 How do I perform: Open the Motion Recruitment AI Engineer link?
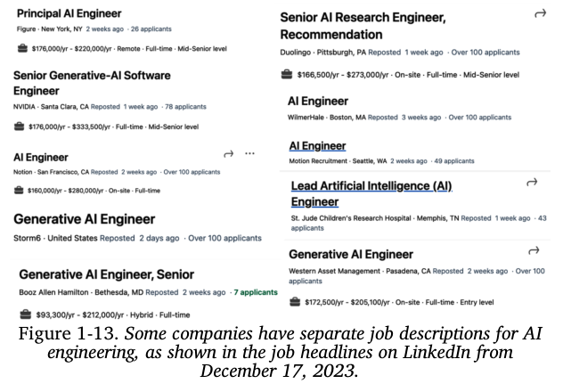coord(317,145)
